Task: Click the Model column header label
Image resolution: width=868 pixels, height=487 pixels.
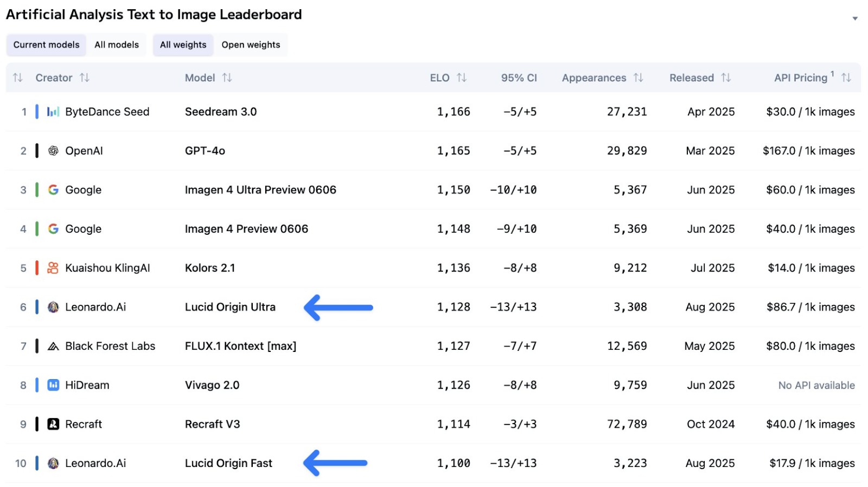Action: click(200, 78)
